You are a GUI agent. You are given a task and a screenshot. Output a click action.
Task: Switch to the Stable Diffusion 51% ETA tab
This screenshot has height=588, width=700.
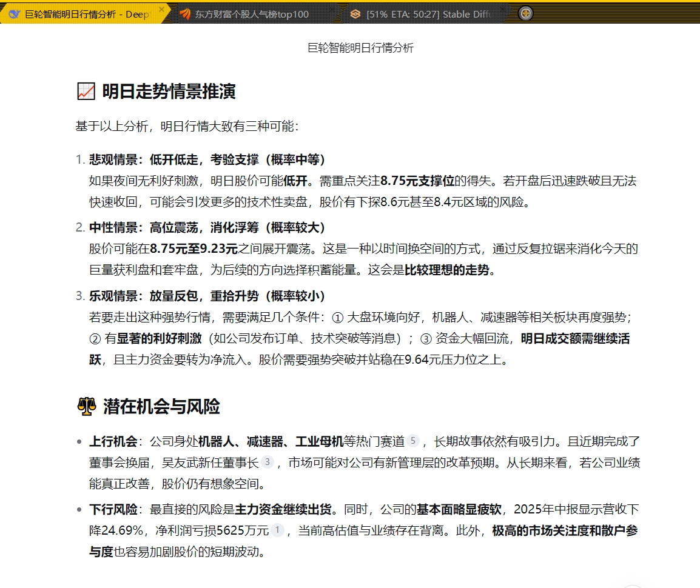coord(428,15)
